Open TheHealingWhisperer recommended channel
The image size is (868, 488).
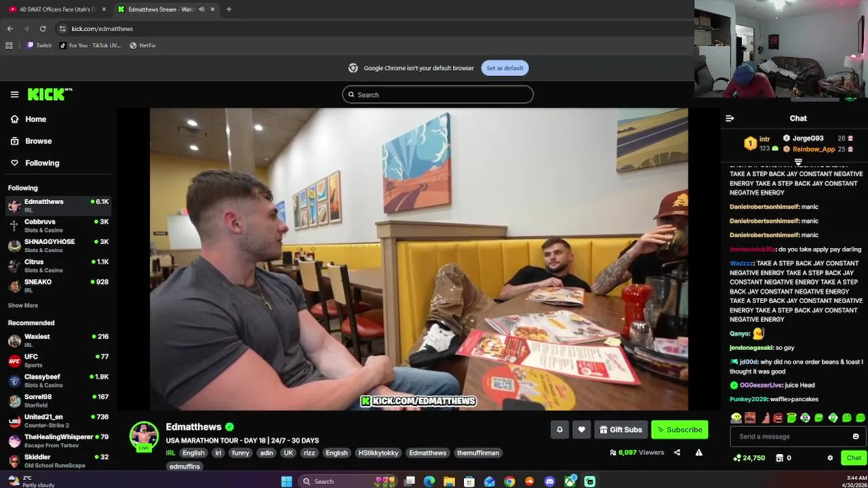pyautogui.click(x=58, y=441)
